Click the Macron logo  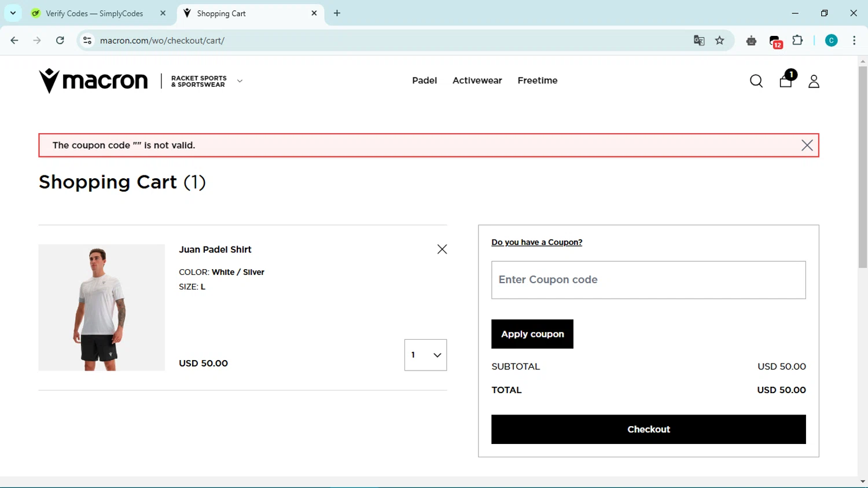93,80
